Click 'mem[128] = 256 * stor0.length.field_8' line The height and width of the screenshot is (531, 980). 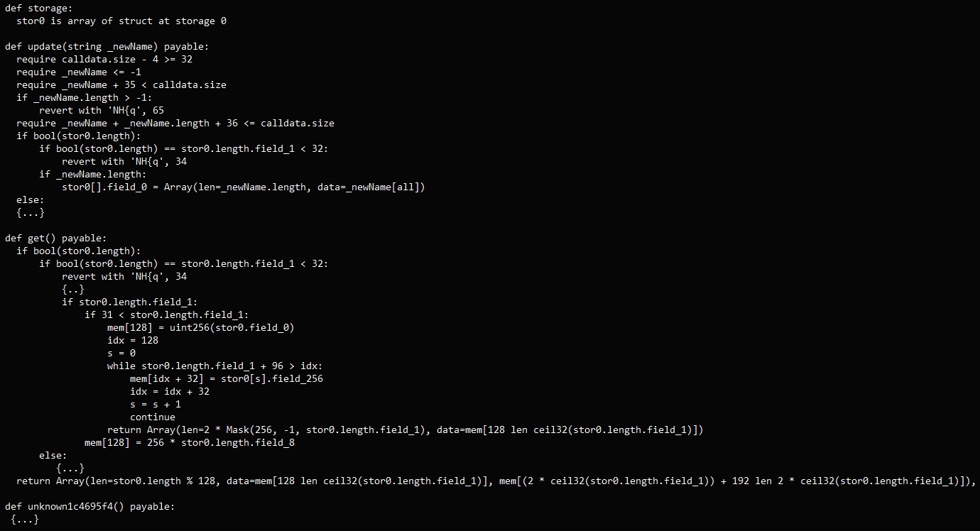[190, 443]
